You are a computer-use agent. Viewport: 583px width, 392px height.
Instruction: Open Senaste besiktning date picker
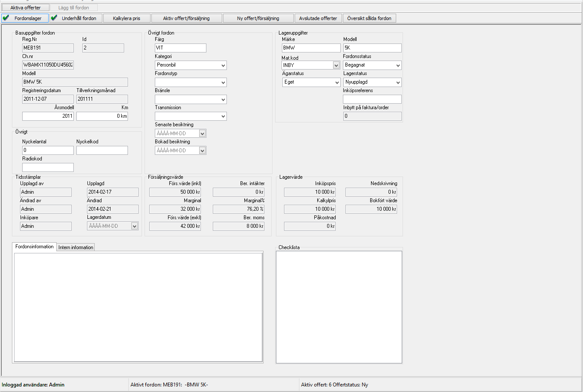click(203, 134)
